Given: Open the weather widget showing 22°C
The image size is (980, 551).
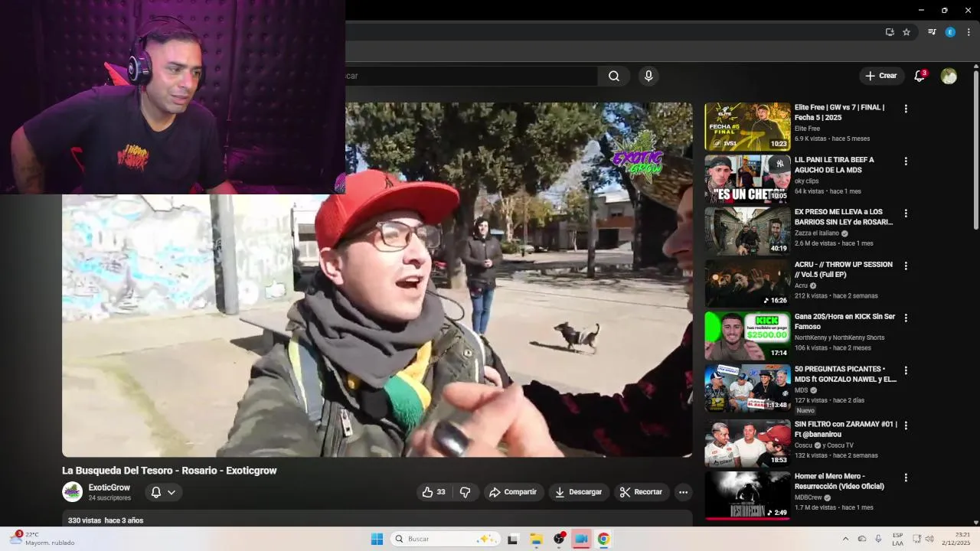Looking at the screenshot, I should 44,539.
